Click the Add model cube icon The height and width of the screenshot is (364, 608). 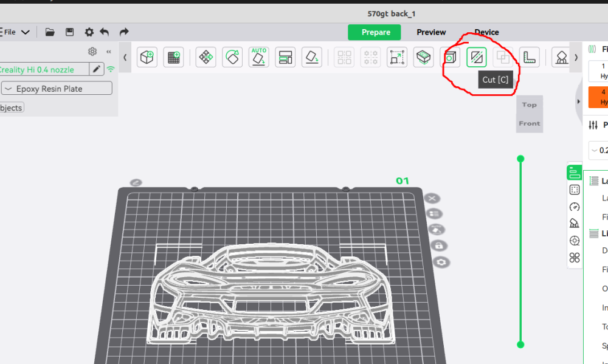[147, 57]
